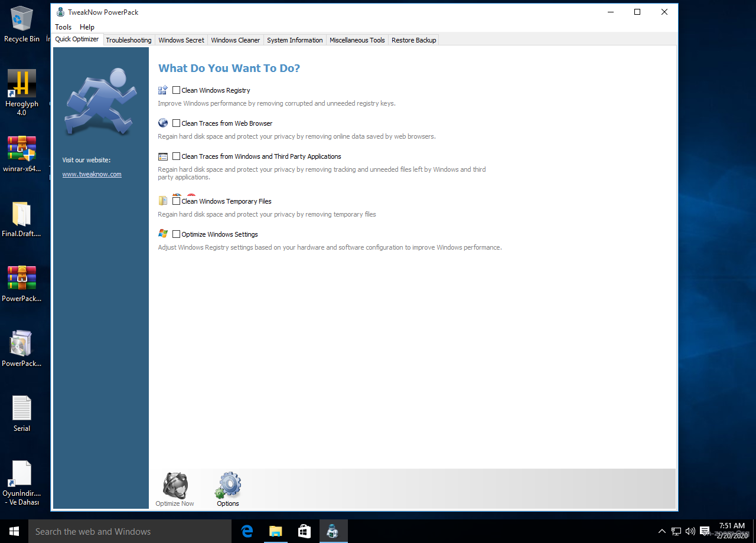Switch to the Windows Cleaner tab
756x543 pixels.
235,40
